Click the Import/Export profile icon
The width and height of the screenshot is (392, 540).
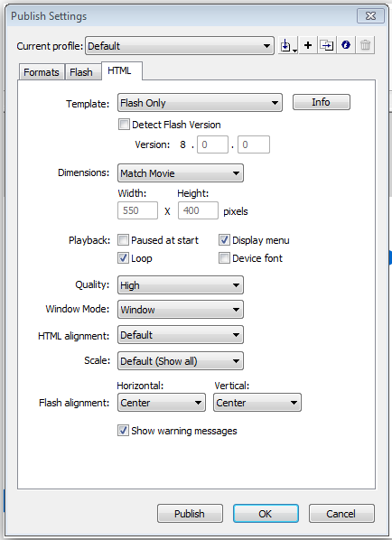point(288,45)
